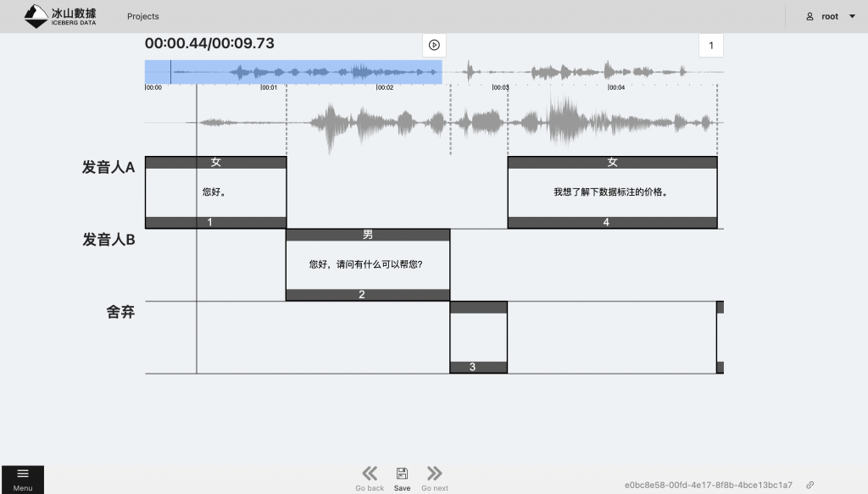
Task: Click the blue highlighted overview waveform region
Action: point(292,72)
